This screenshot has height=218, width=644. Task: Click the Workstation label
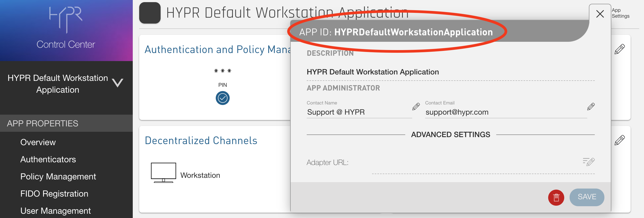[200, 175]
